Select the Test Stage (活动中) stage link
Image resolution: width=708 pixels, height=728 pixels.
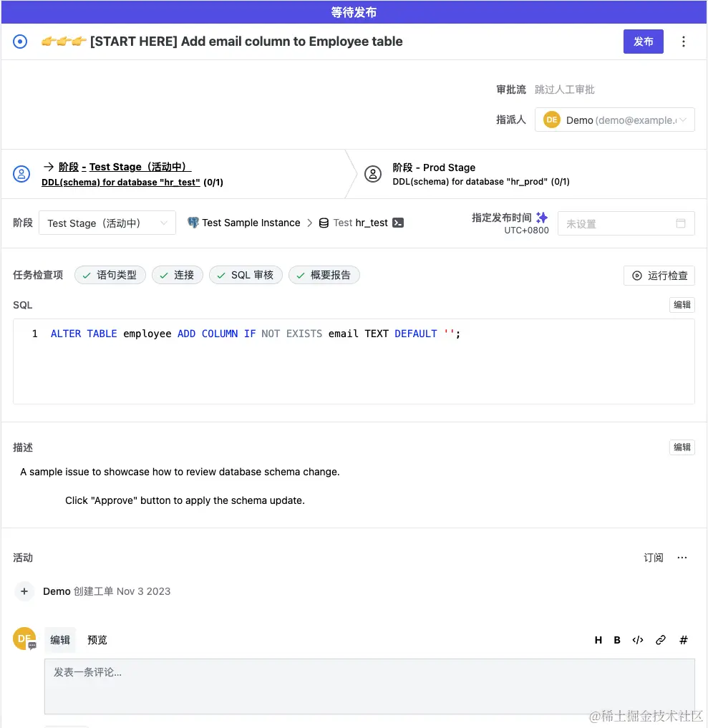point(125,167)
